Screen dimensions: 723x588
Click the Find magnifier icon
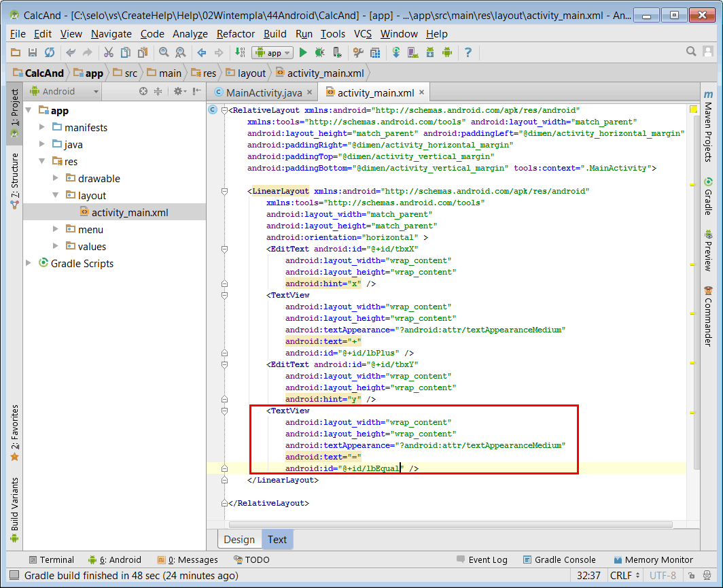[x=164, y=52]
